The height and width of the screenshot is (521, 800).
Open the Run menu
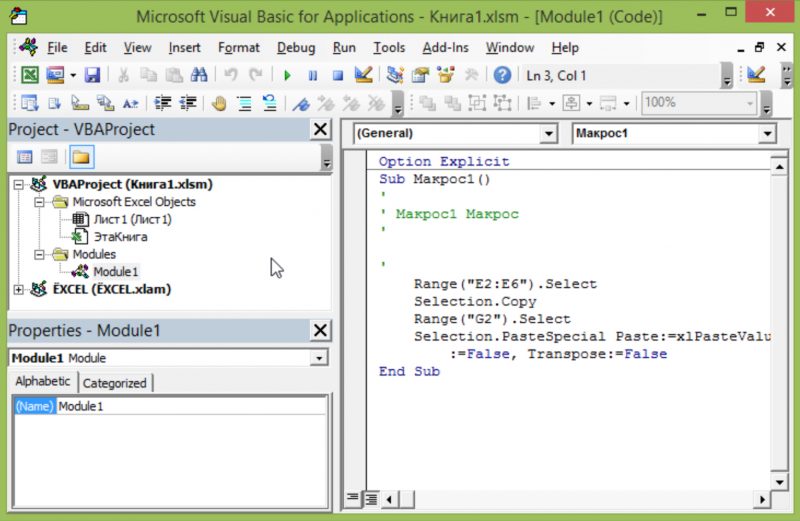[344, 47]
